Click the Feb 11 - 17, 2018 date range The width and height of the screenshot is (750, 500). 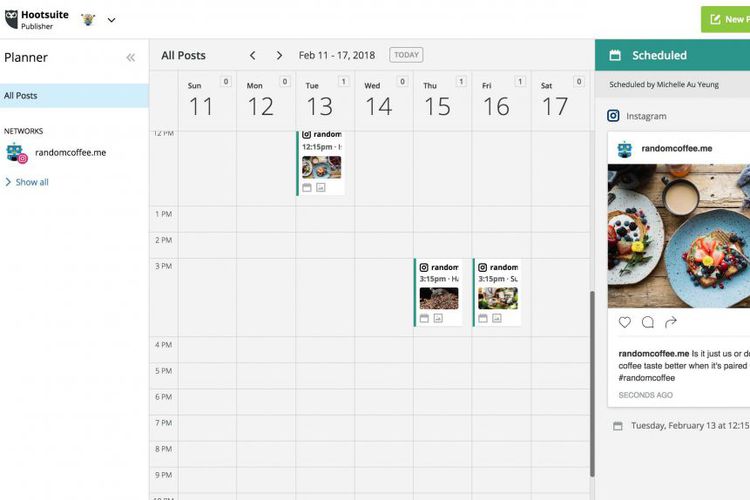tap(337, 55)
